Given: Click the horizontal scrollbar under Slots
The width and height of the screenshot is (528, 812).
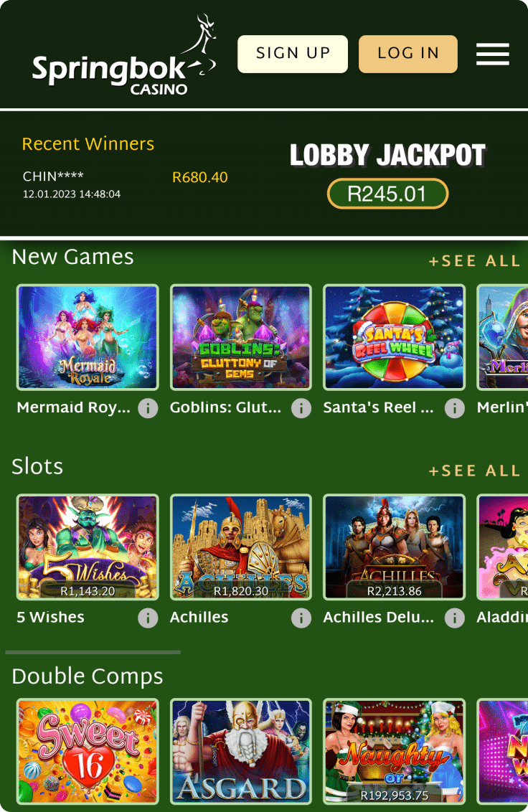Looking at the screenshot, I should click(93, 653).
